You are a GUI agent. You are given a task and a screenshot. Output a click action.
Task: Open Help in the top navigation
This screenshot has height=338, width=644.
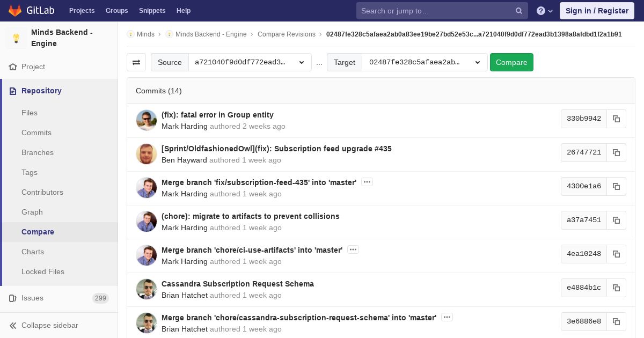coord(184,11)
